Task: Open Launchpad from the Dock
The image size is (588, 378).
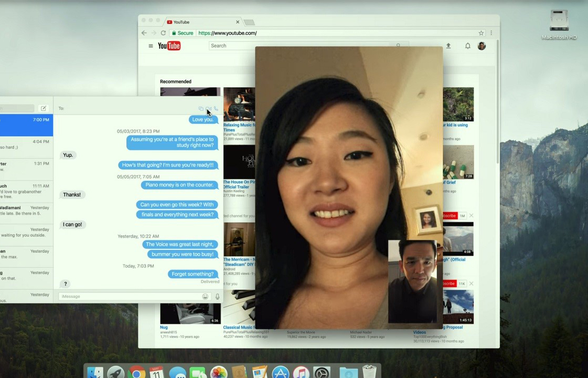Action: (x=115, y=373)
